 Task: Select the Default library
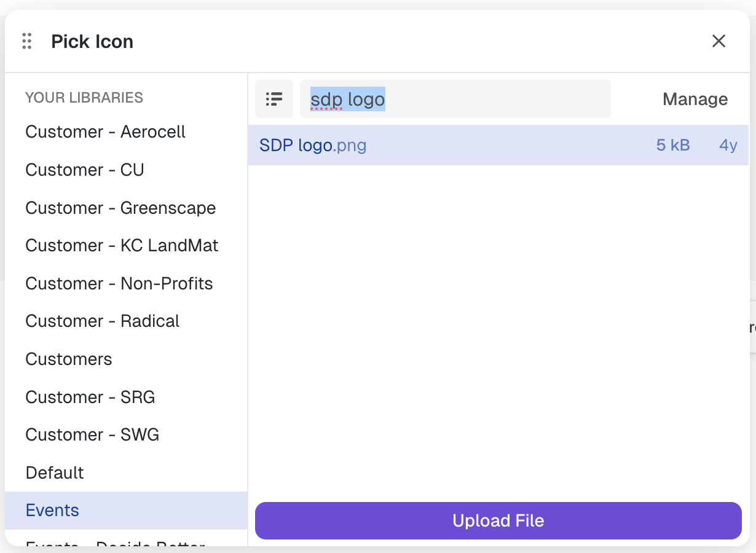[x=126, y=473]
